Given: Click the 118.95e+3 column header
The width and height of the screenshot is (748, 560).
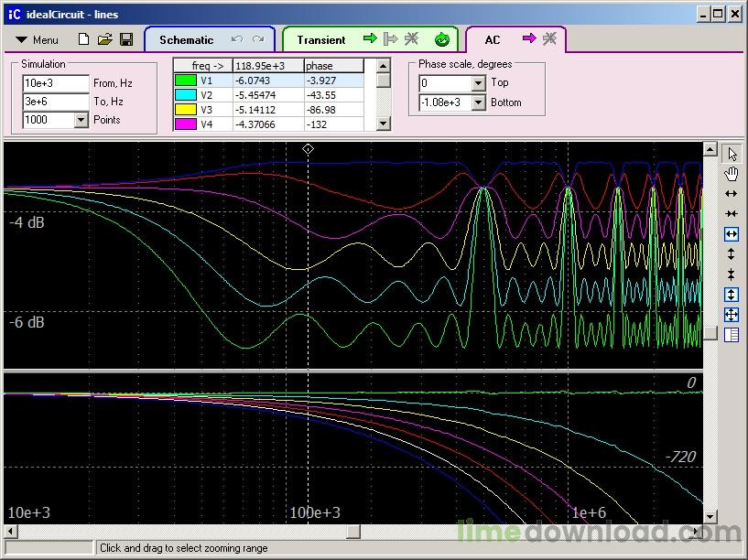Looking at the screenshot, I should (268, 66).
